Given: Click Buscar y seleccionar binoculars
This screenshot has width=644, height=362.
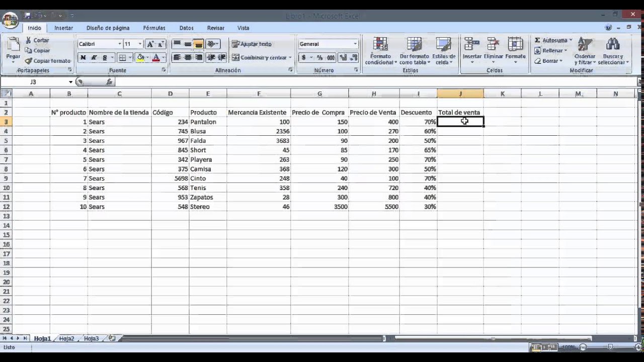Looking at the screenshot, I should coord(612,46).
